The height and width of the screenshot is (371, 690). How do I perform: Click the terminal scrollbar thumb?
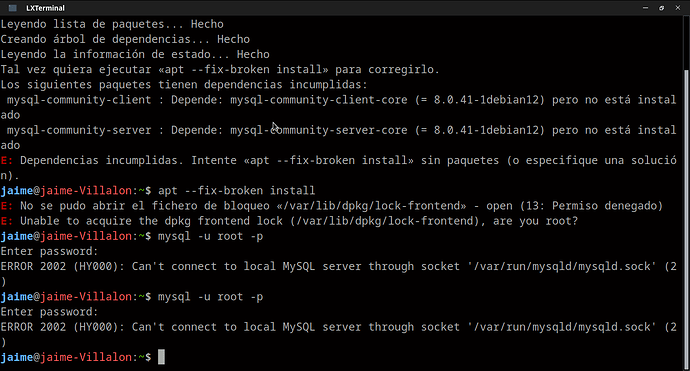point(686,220)
